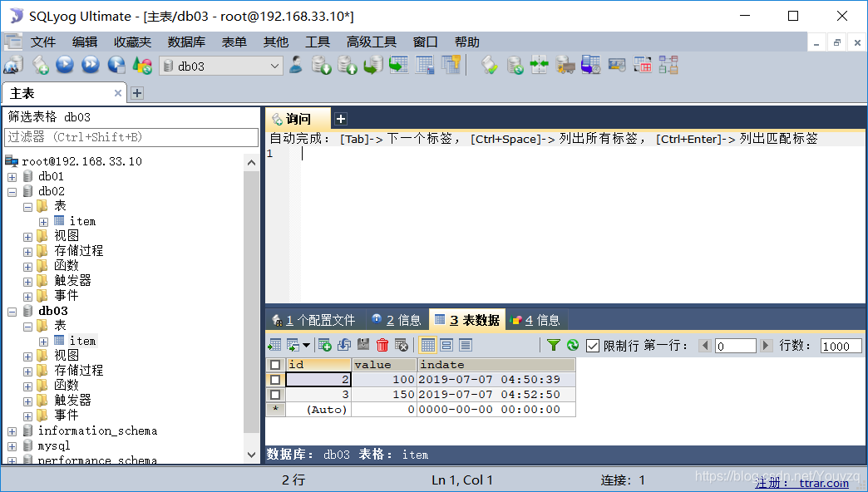Click the create new connection icon
This screenshot has width=868, height=492.
[x=13, y=66]
